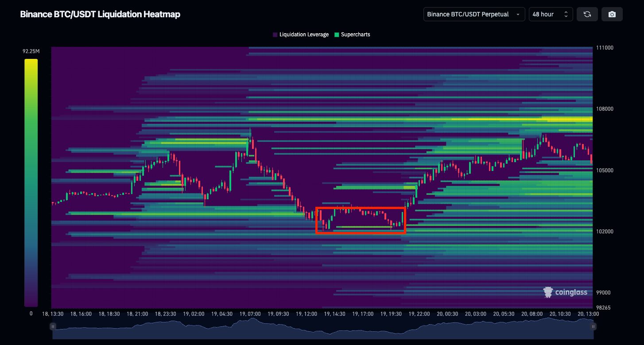Click the 19, 07:00 time axis label
This screenshot has height=345, width=644.
pyautogui.click(x=250, y=314)
